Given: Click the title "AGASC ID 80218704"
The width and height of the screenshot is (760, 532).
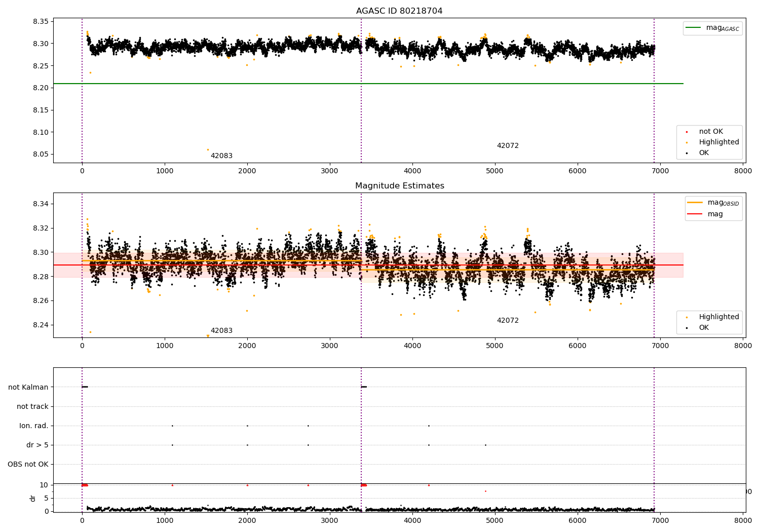Looking at the screenshot, I should (x=399, y=11).
